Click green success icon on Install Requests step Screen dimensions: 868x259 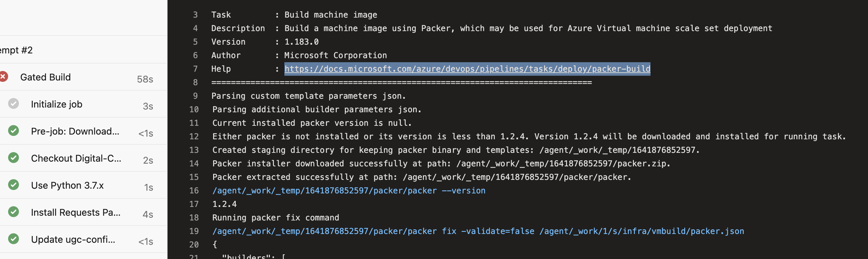click(14, 212)
